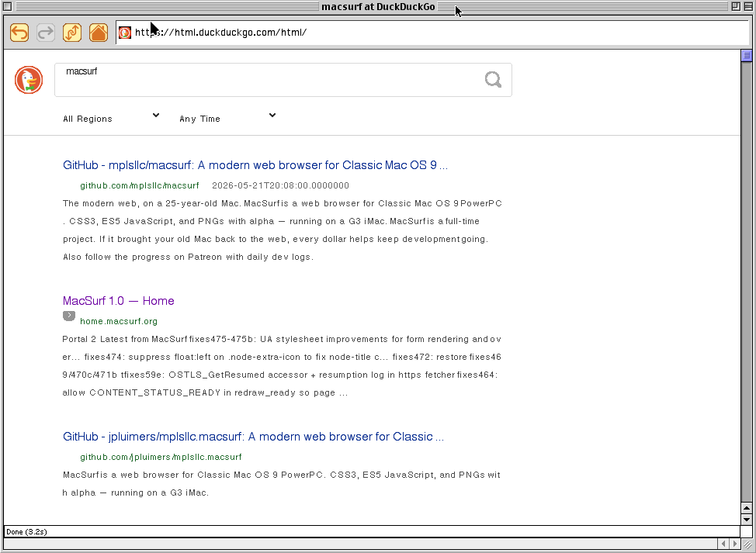Viewport: 756px width, 553px height.
Task: Click the DuckDuckGo duck logo
Action: [x=29, y=80]
